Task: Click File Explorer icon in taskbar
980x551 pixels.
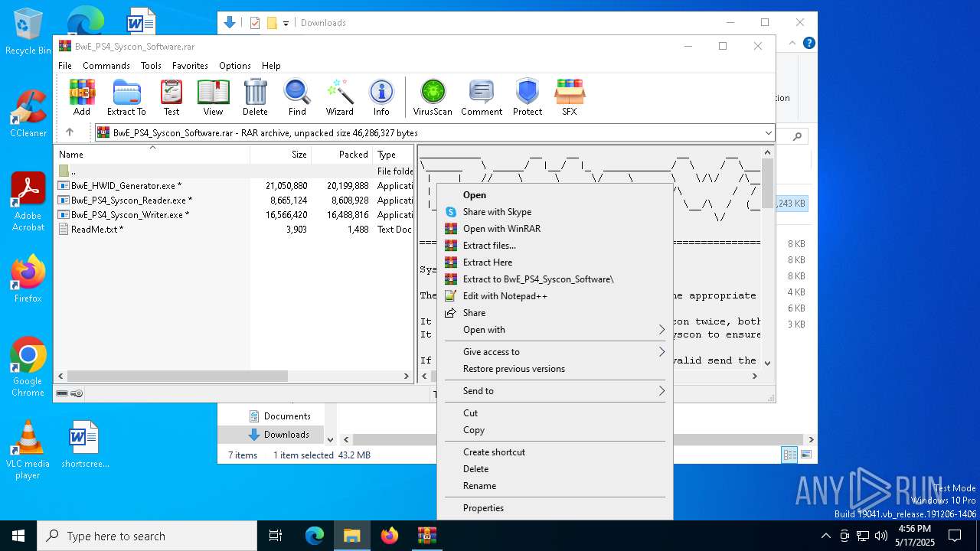Action: tap(351, 536)
